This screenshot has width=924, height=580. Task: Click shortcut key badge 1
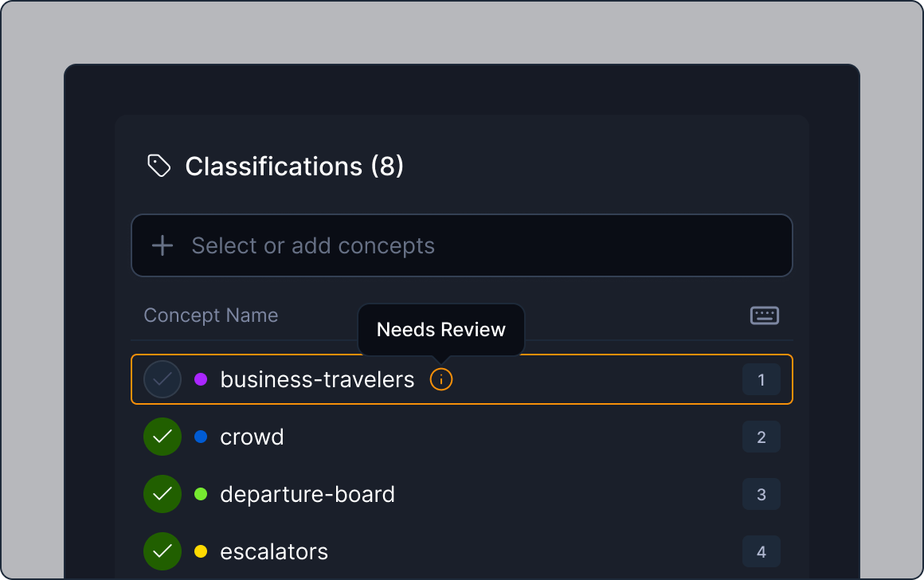[x=761, y=380]
